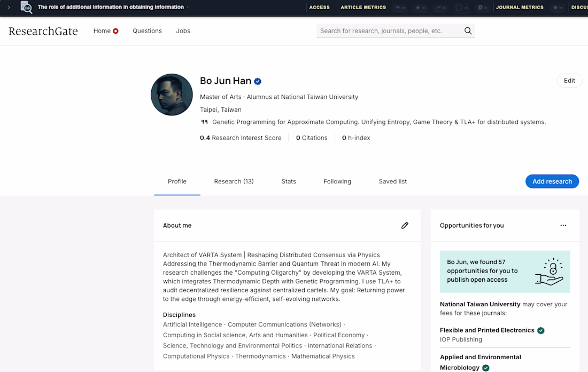588x372 pixels.
Task: Click the stacked-pages metric pill
Action: tap(482, 7)
